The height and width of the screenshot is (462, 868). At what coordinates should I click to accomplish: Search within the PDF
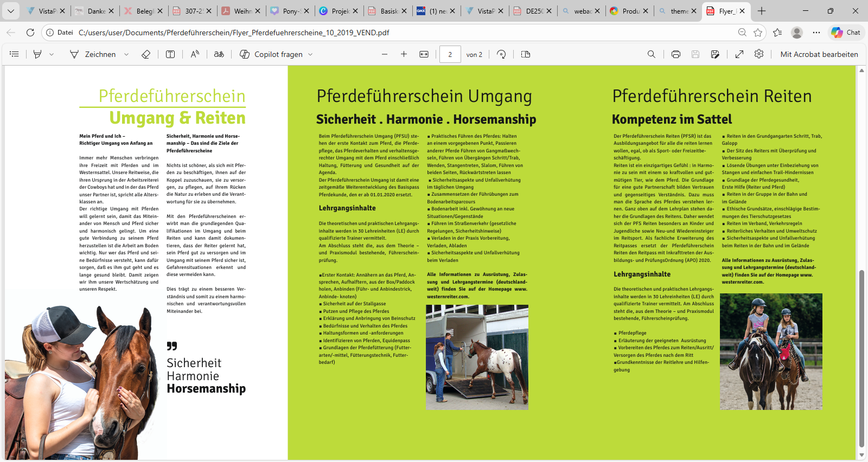click(652, 54)
